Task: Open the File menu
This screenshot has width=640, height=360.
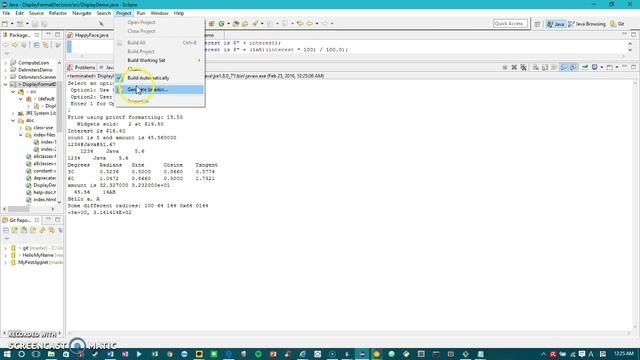Action: [x=6, y=13]
